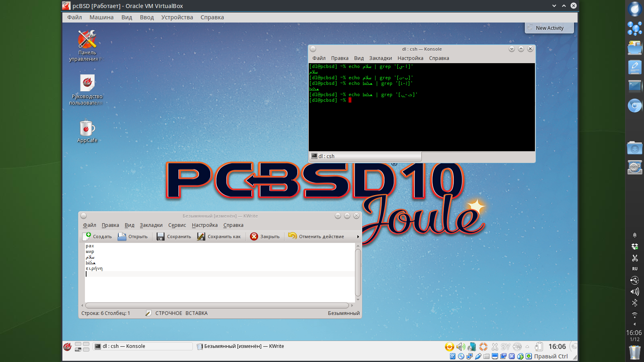
Task: Expand hidden host tray icons arrow
Action: pyautogui.click(x=635, y=324)
